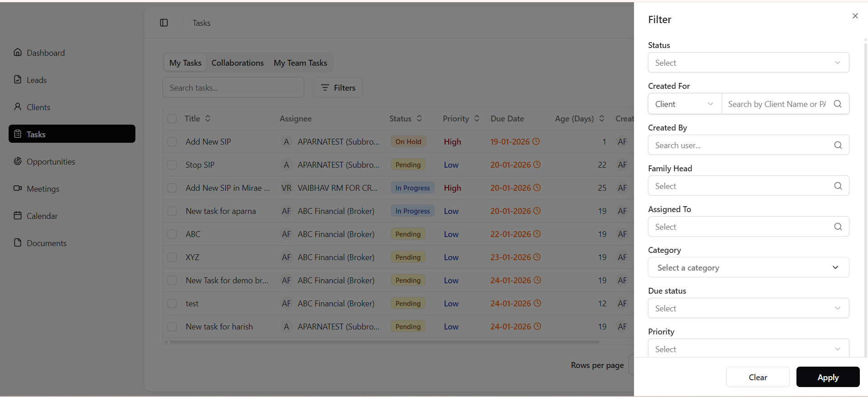Click the On Hold status badge

pyautogui.click(x=408, y=141)
